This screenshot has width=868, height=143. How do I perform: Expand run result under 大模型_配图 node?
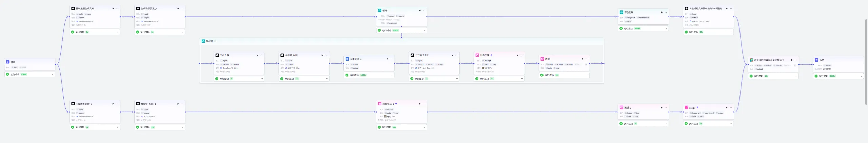[x=327, y=79]
